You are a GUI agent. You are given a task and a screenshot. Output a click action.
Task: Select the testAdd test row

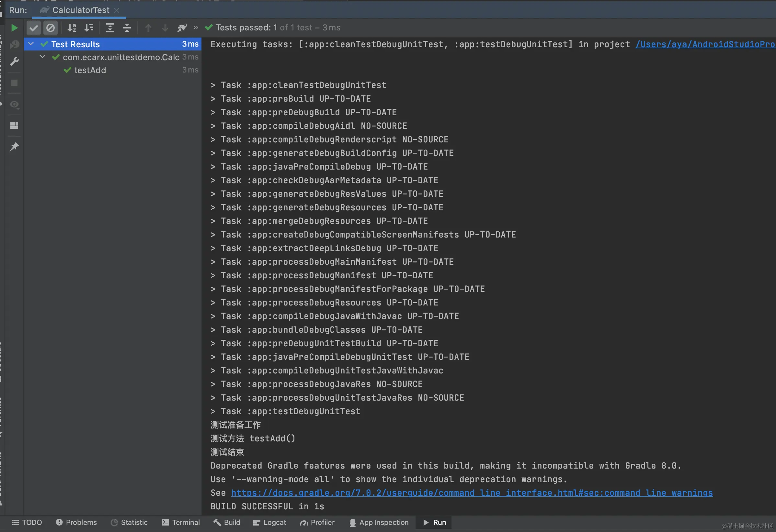point(112,70)
